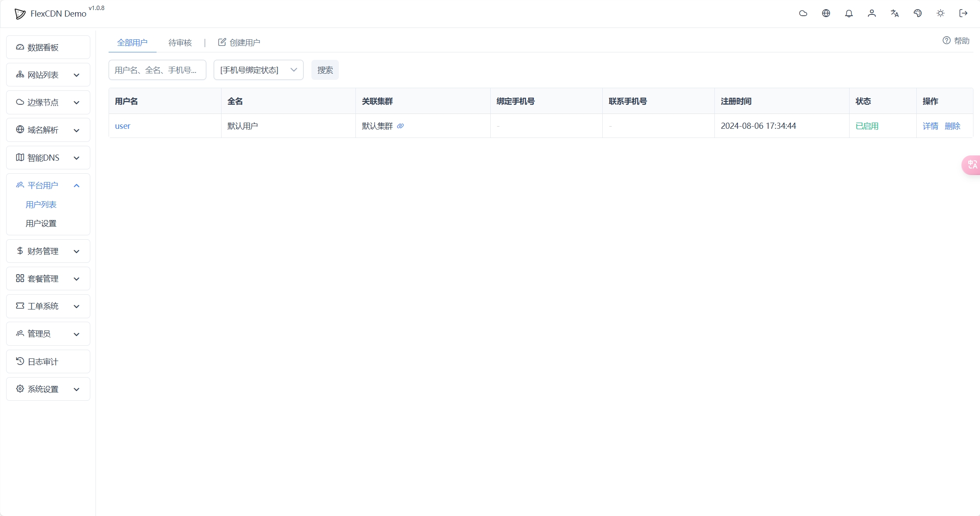Open the notifications bell icon
The height and width of the screenshot is (516, 980).
[849, 14]
